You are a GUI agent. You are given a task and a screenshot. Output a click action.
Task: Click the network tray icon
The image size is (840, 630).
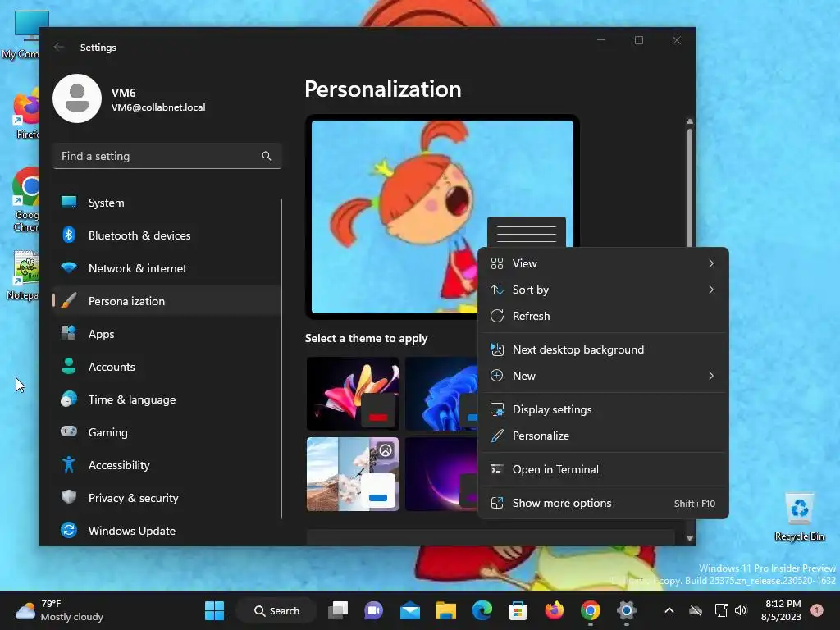pos(721,610)
